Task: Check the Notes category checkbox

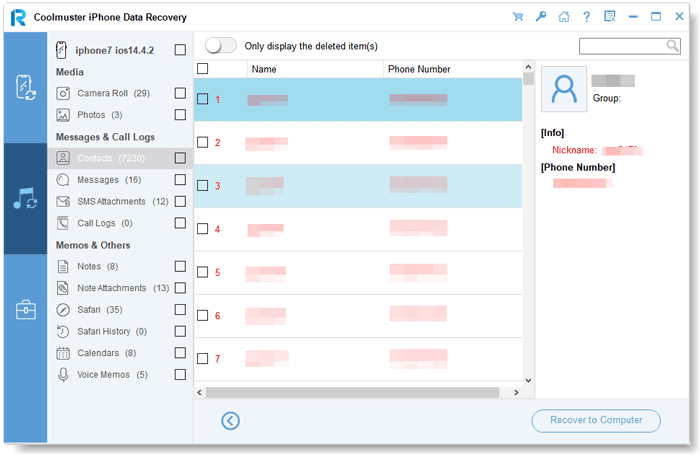Action: (x=180, y=267)
